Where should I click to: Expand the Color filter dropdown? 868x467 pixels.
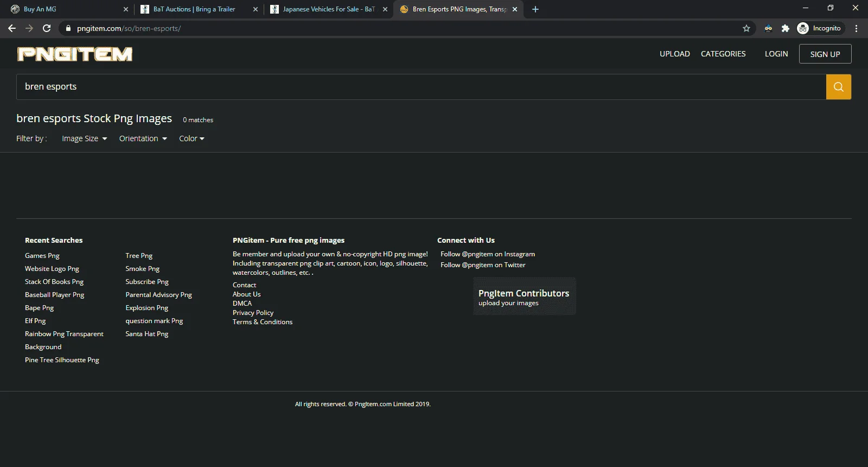[192, 138]
